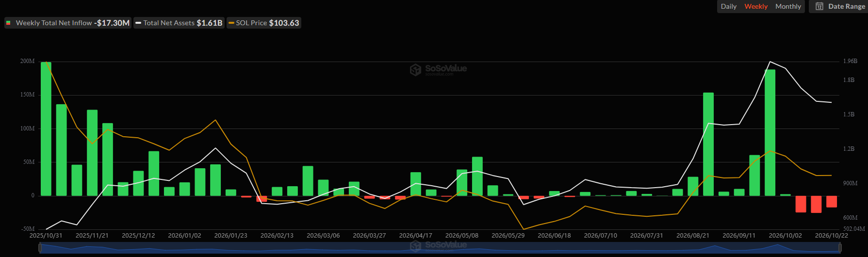Click the green-red Weekly Inflow legend marker
Viewport: 868px width, 257px height.
click(x=8, y=23)
